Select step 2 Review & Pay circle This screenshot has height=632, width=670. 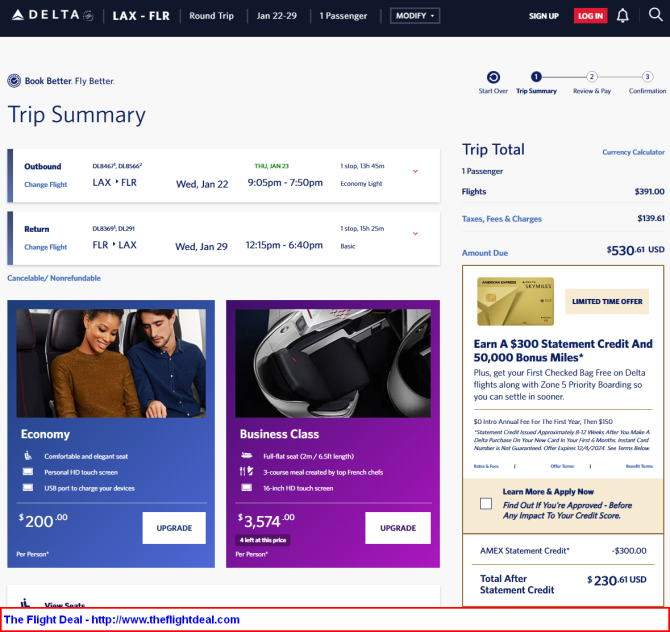(x=591, y=77)
